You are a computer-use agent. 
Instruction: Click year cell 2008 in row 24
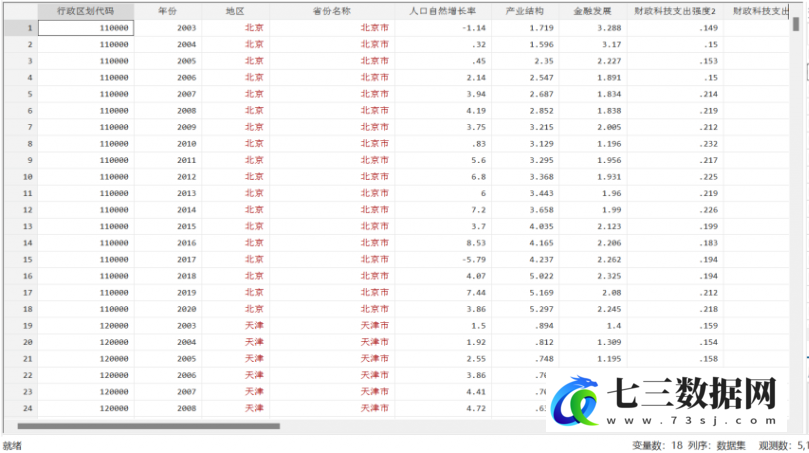pos(168,408)
